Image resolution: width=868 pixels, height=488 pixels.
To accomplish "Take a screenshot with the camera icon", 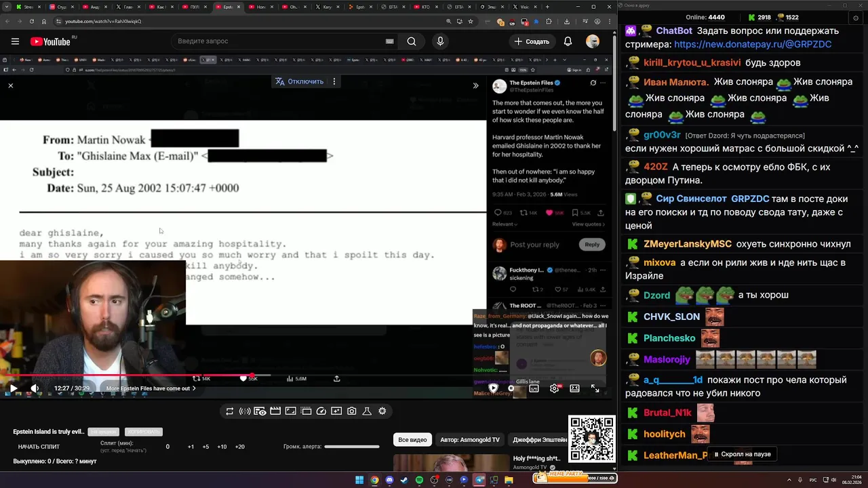I will pos(351,411).
